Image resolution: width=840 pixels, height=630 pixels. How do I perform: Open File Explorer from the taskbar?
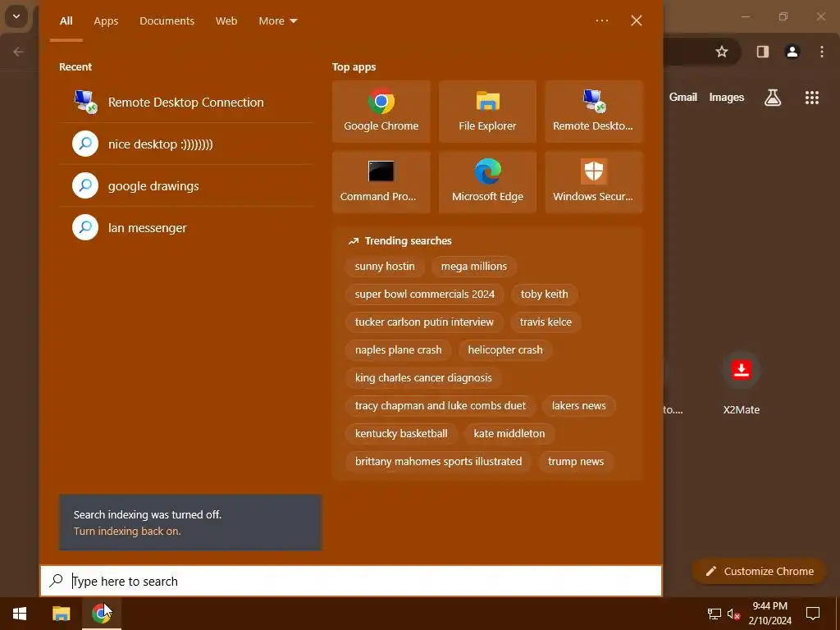click(x=61, y=614)
